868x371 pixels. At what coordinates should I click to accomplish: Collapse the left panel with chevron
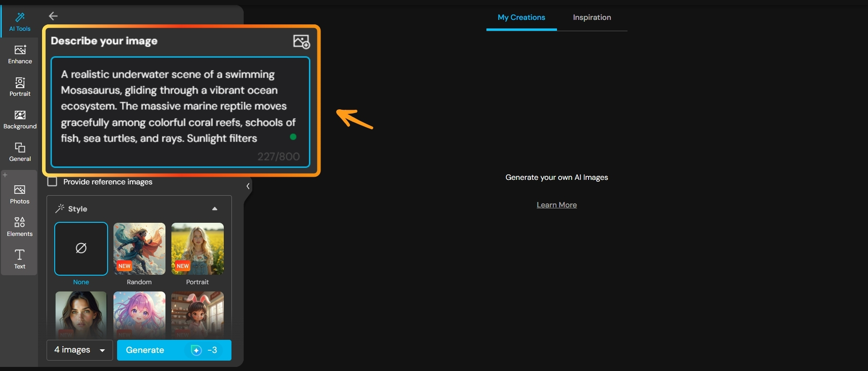tap(248, 186)
